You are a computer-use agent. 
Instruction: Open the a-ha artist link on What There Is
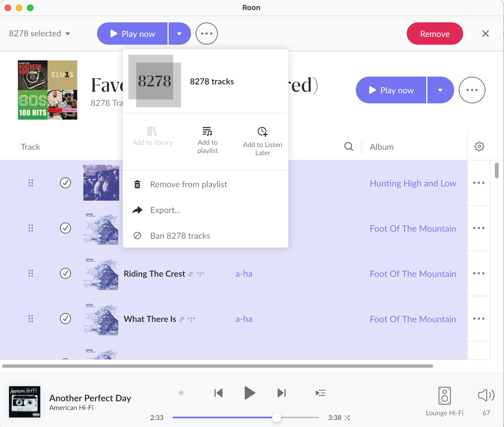tap(244, 319)
